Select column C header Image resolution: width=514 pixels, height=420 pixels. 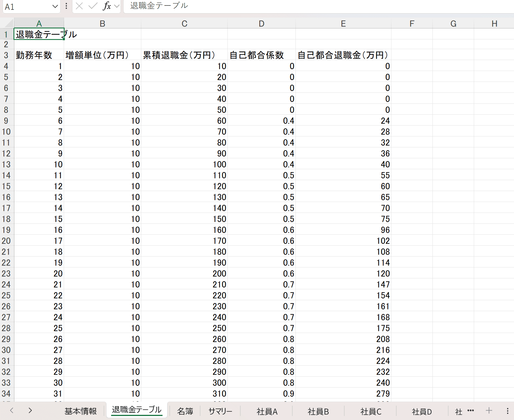tap(184, 23)
